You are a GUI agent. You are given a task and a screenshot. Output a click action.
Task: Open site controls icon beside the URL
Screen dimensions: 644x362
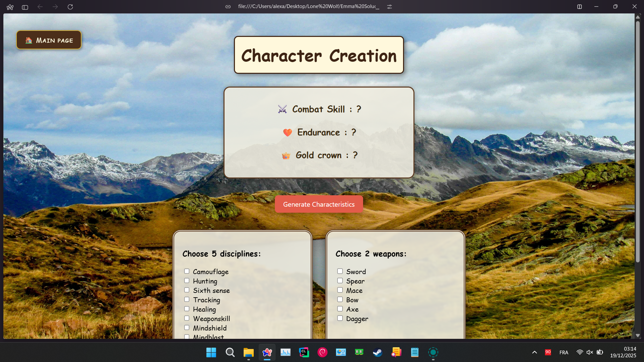pyautogui.click(x=389, y=7)
